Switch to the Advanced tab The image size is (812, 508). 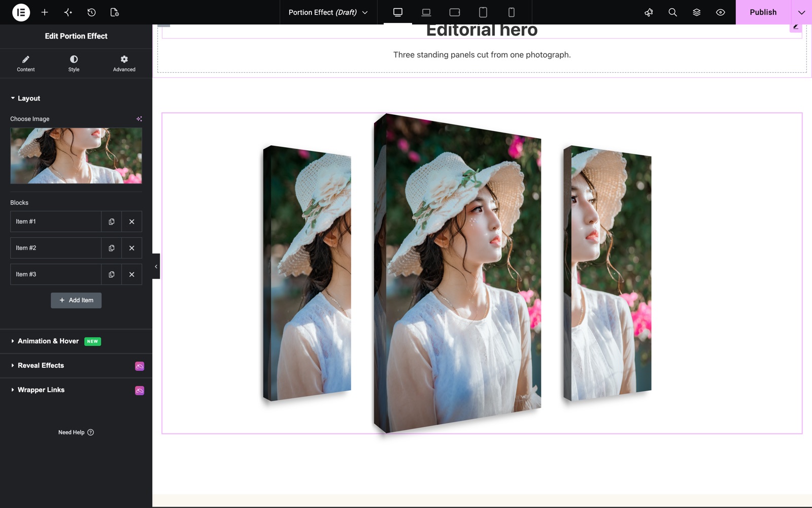click(124, 63)
